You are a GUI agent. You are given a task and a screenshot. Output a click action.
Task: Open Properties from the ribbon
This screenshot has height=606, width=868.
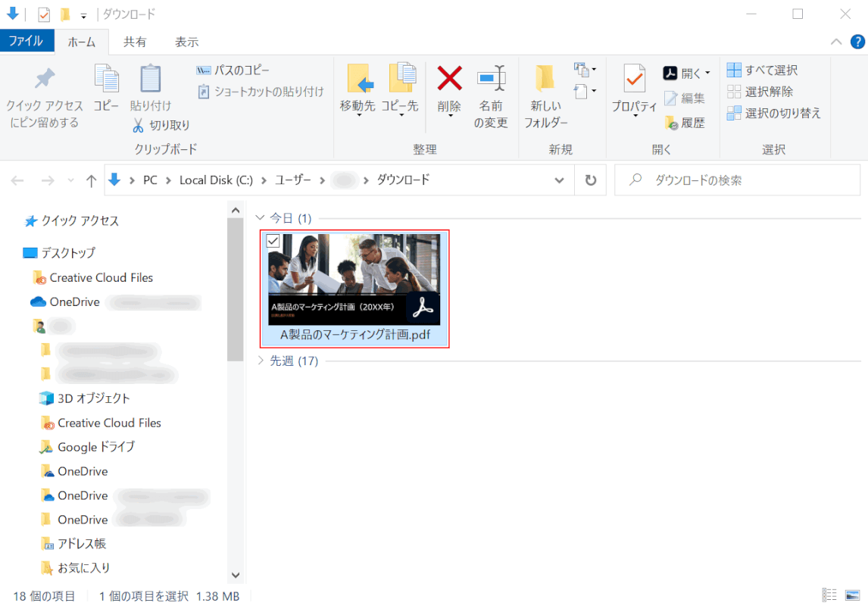click(x=634, y=79)
